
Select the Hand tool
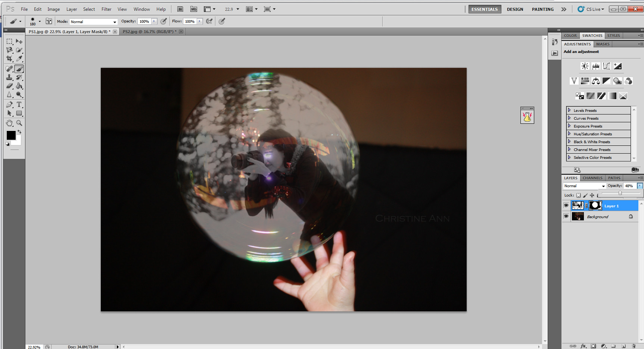(9, 123)
